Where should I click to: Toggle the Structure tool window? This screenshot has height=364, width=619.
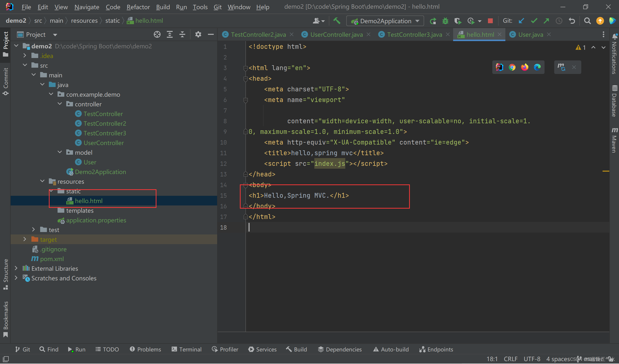coord(5,274)
